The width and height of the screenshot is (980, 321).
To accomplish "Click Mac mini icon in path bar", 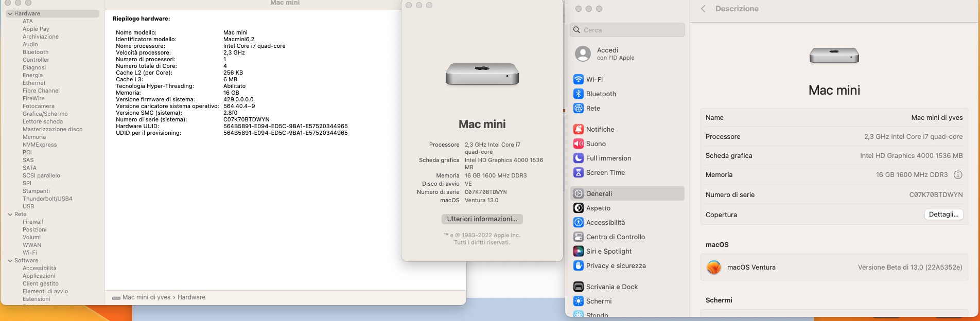I will tap(116, 297).
